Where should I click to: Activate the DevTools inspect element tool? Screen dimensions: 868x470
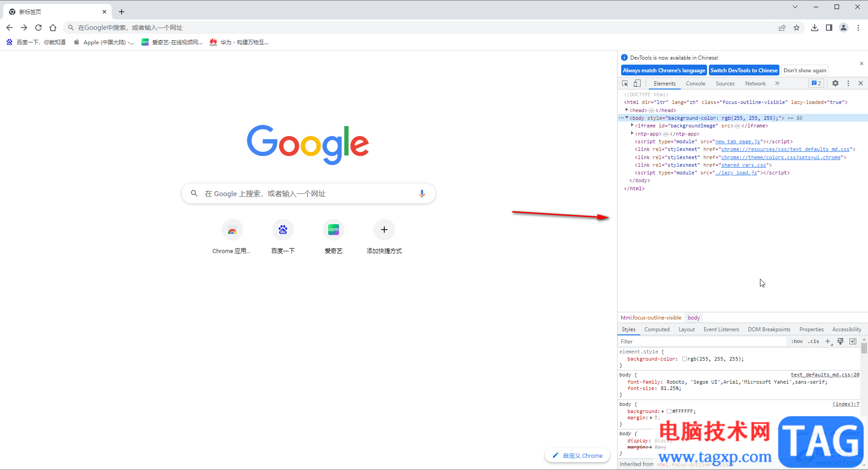[x=625, y=84]
